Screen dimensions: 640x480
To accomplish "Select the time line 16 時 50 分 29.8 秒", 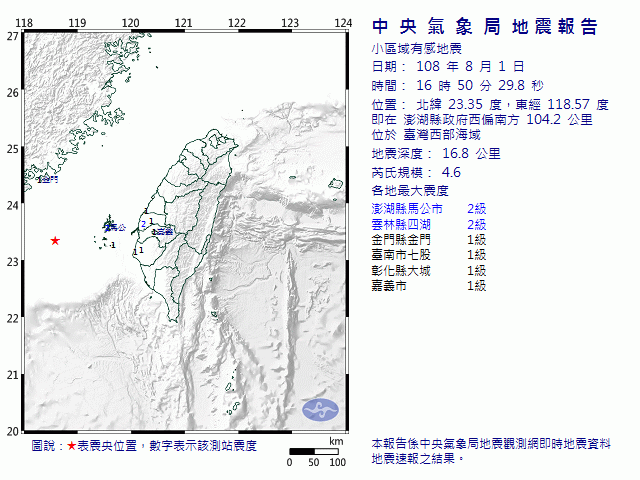I will tap(458, 85).
